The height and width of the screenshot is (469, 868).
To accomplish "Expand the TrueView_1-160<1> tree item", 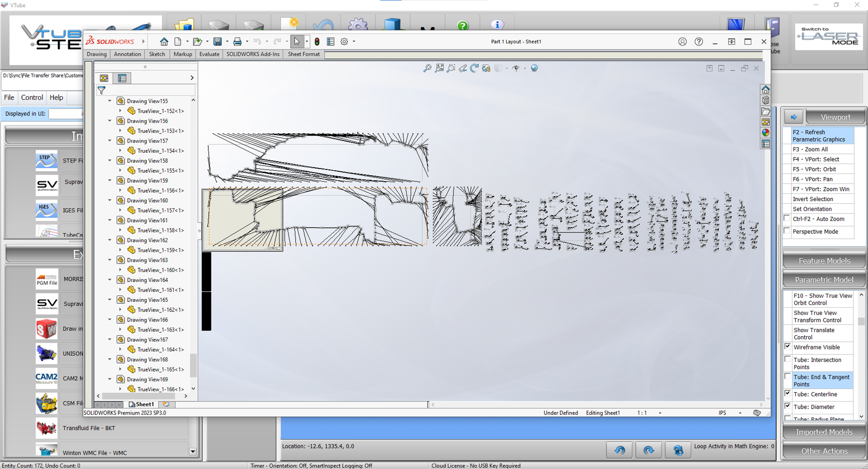I will point(120,270).
